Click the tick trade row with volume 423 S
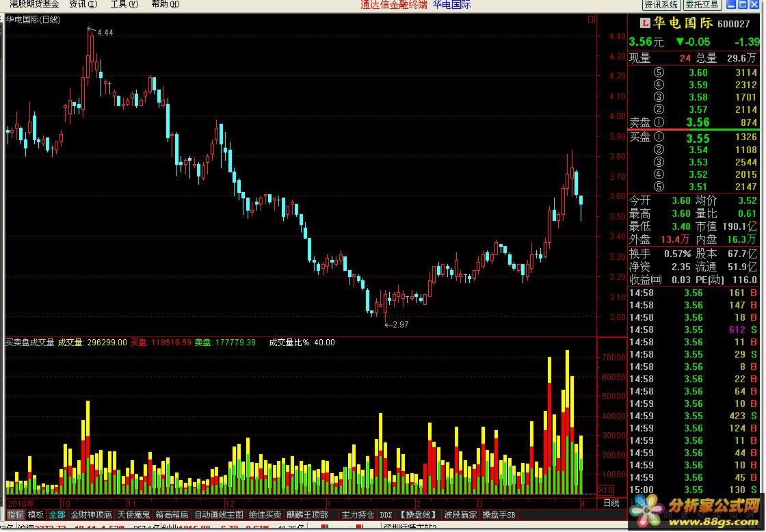This screenshot has width=766, height=532. click(694, 416)
